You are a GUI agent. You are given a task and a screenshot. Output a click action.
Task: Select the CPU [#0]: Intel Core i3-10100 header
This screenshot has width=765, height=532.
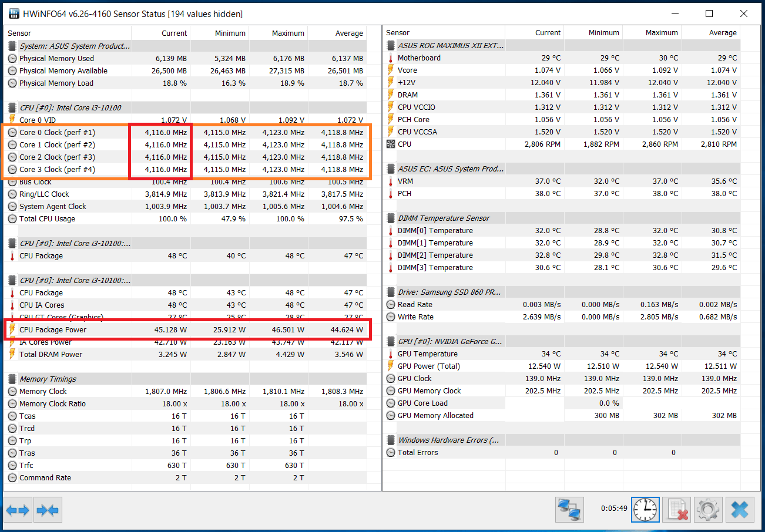click(x=186, y=108)
